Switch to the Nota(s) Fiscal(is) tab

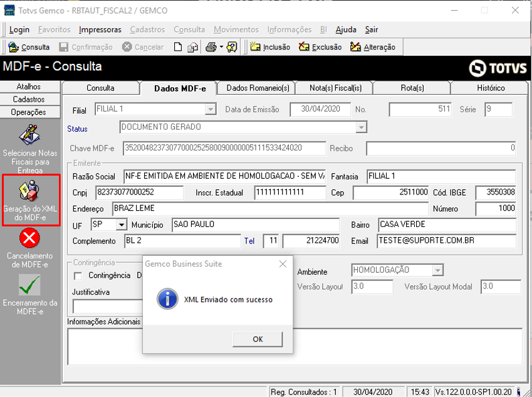coord(335,88)
